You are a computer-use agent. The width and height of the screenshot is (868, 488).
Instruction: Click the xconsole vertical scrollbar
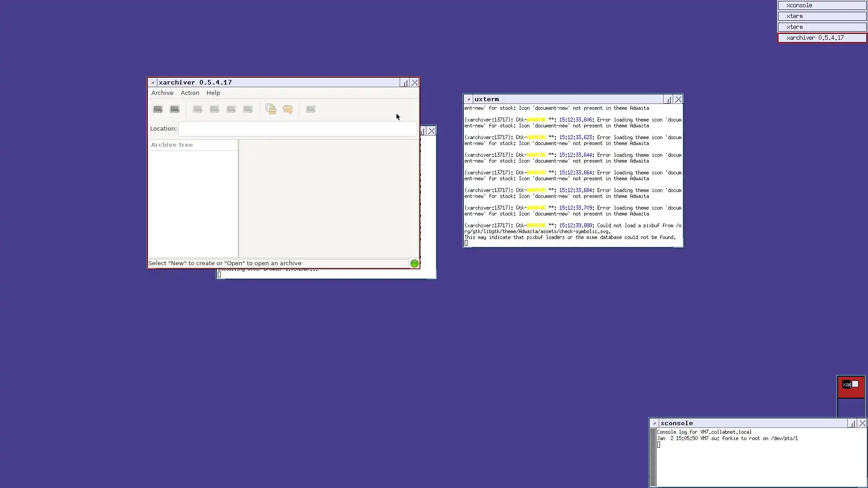coord(652,457)
